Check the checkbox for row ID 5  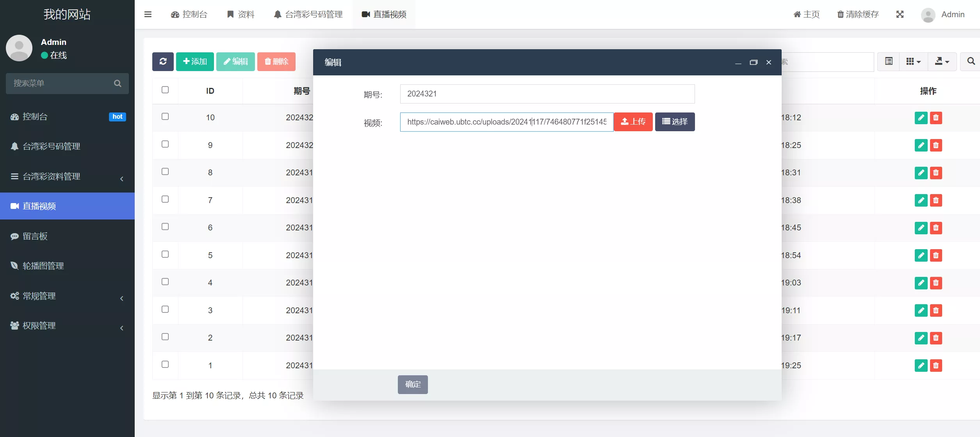165,254
